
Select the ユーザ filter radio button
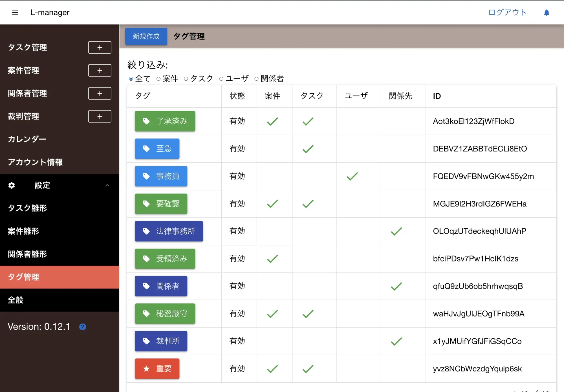click(x=221, y=79)
